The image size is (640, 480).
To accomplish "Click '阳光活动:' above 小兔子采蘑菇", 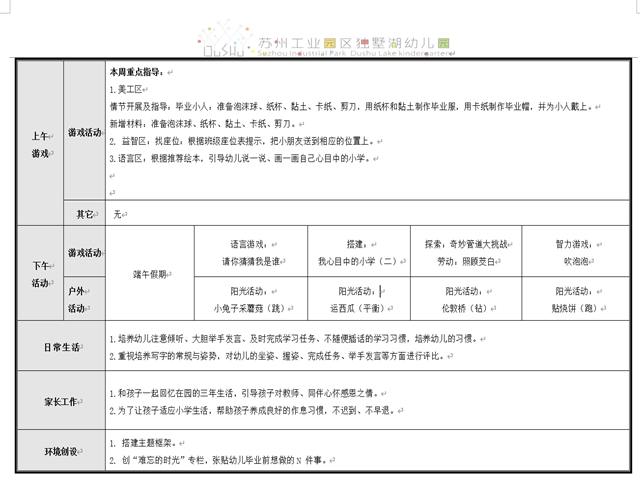I will [x=249, y=291].
